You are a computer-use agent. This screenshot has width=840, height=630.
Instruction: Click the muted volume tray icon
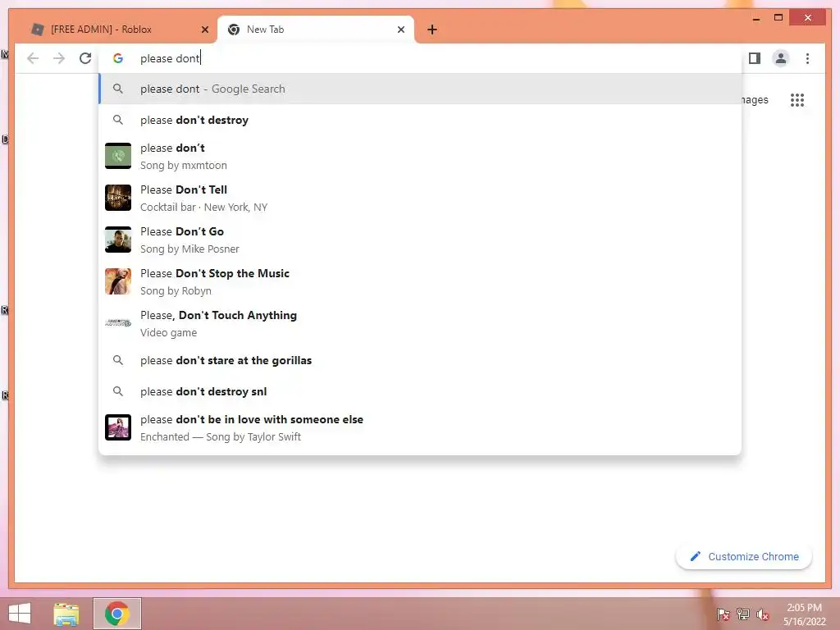coord(763,614)
